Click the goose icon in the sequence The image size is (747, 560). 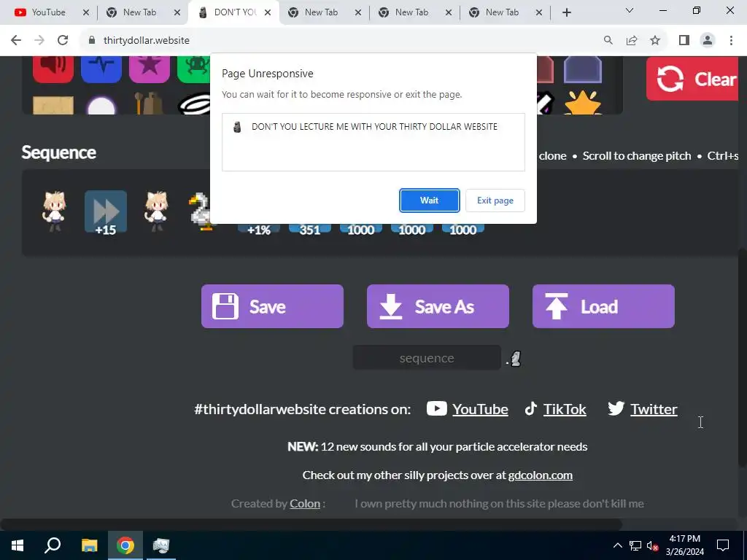(x=200, y=211)
